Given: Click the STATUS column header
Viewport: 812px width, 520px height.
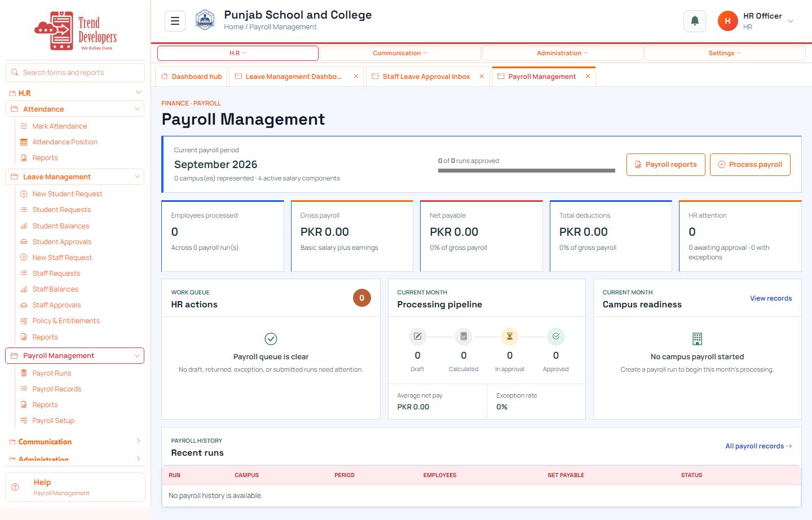Looking at the screenshot, I should 691,475.
